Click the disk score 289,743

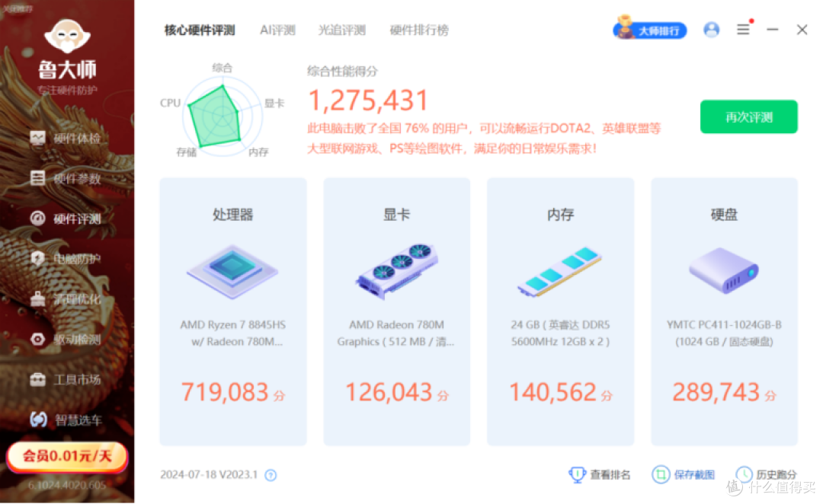716,392
